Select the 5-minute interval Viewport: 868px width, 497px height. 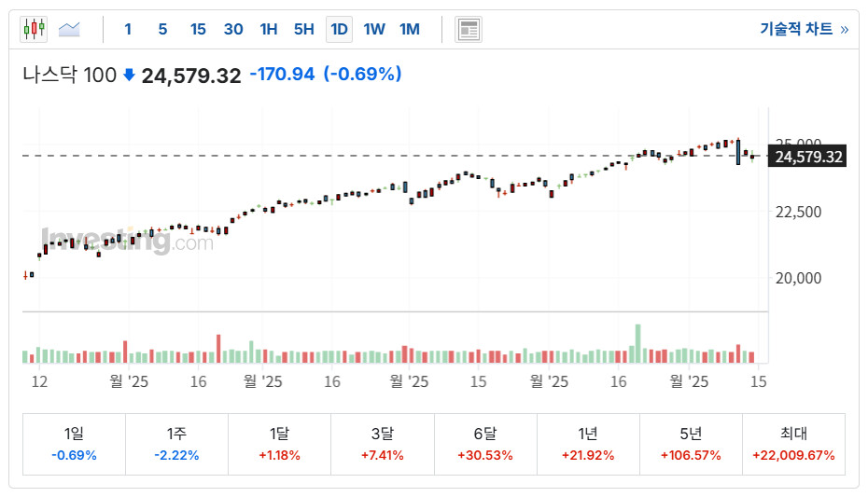162,29
